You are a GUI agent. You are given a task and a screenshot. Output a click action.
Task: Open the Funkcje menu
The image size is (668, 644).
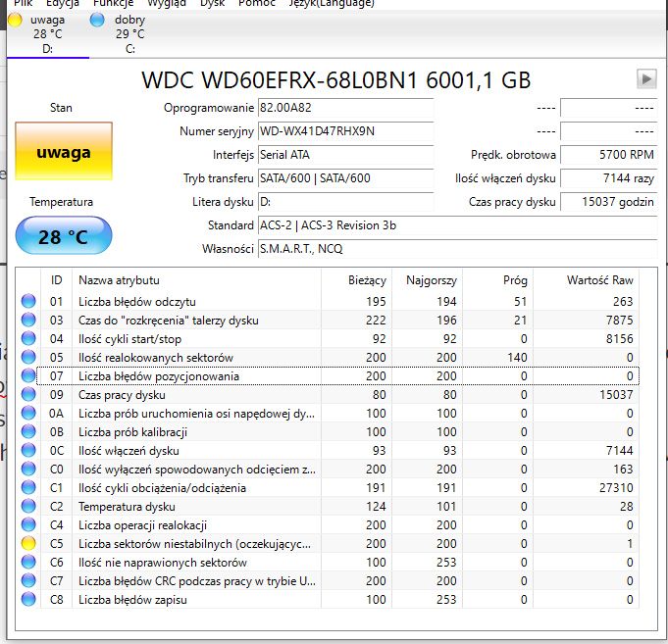tap(114, 3)
